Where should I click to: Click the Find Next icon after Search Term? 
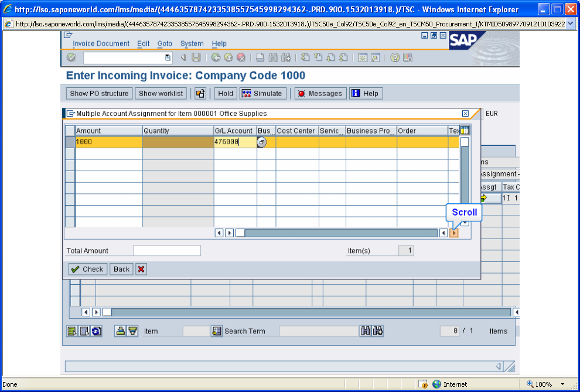coord(378,331)
